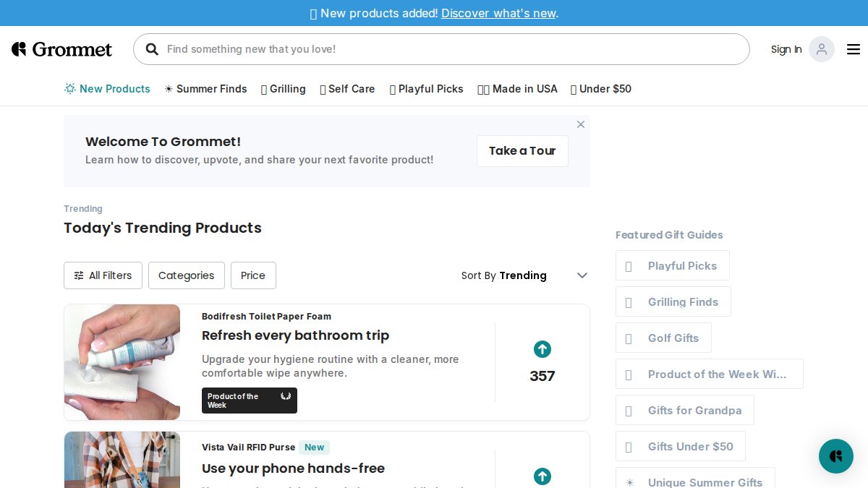Click the Today's Trending Products heading
The width and height of the screenshot is (868, 488).
(163, 228)
